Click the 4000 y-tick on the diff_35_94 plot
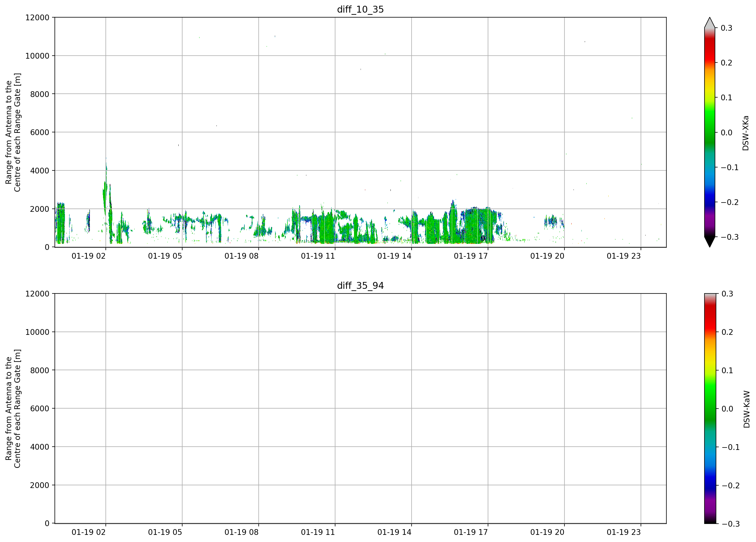Image resolution: width=756 pixels, height=542 pixels. (x=40, y=447)
